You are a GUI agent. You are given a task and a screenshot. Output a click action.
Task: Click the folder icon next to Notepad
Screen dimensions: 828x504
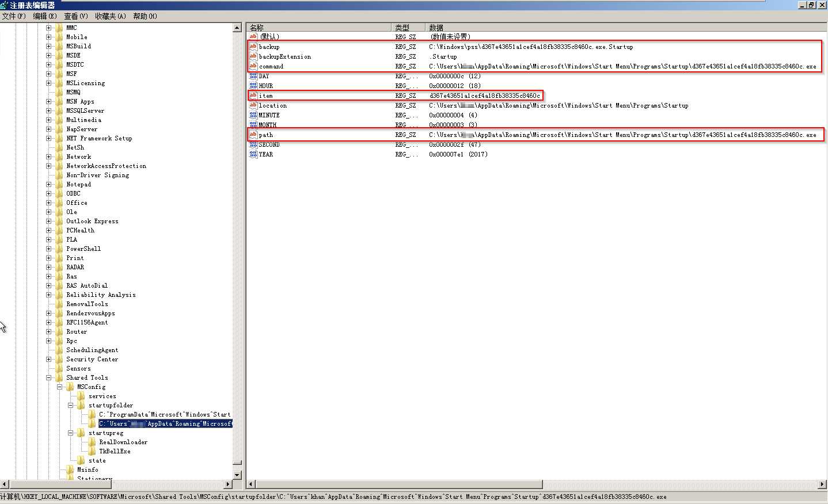pyautogui.click(x=59, y=184)
